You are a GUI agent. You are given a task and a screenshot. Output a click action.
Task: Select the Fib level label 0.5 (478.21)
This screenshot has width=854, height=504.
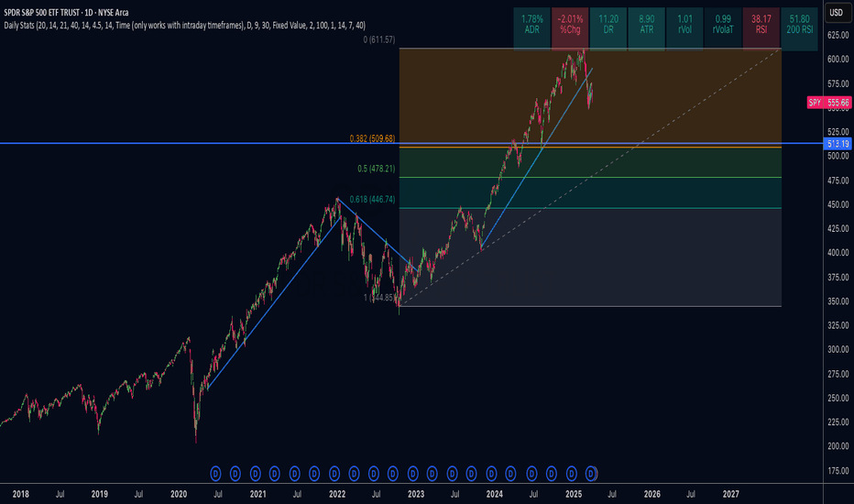point(377,169)
